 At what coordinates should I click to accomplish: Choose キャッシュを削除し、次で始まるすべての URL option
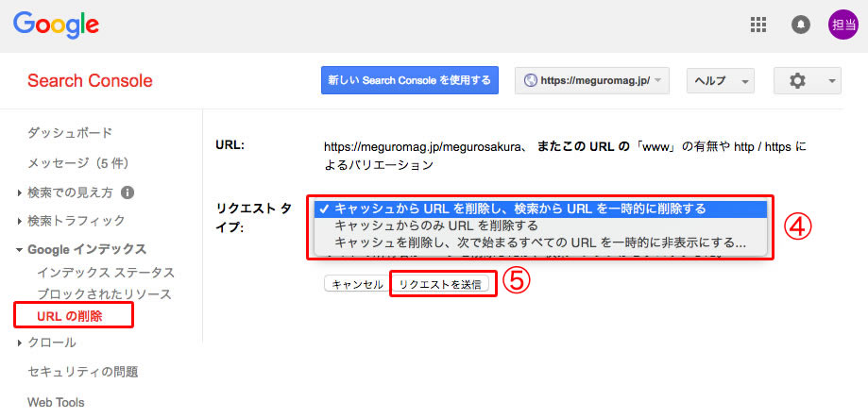point(539,242)
